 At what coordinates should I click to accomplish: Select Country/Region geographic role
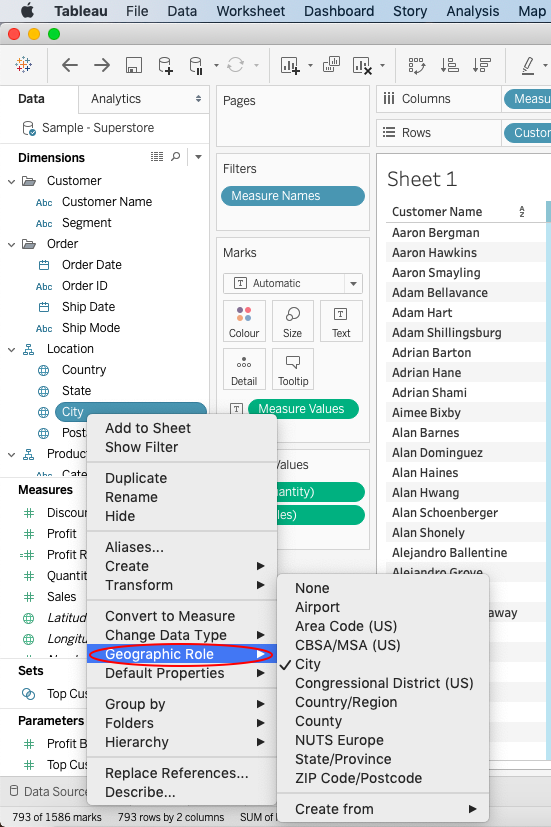point(346,702)
